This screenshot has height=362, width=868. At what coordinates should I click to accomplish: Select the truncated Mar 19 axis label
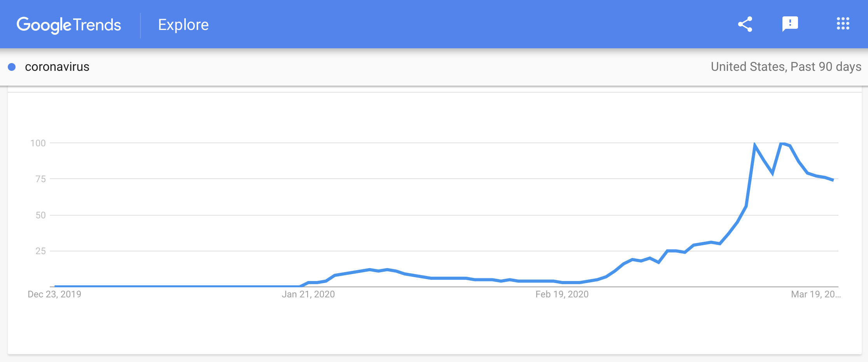[816, 294]
